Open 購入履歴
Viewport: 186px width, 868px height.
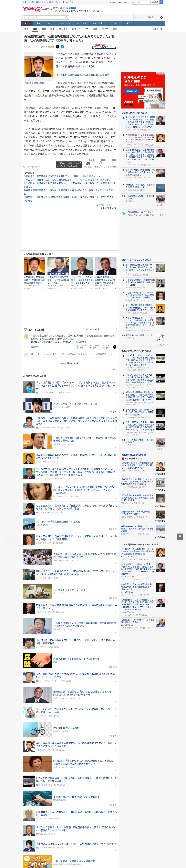(x=152, y=17)
